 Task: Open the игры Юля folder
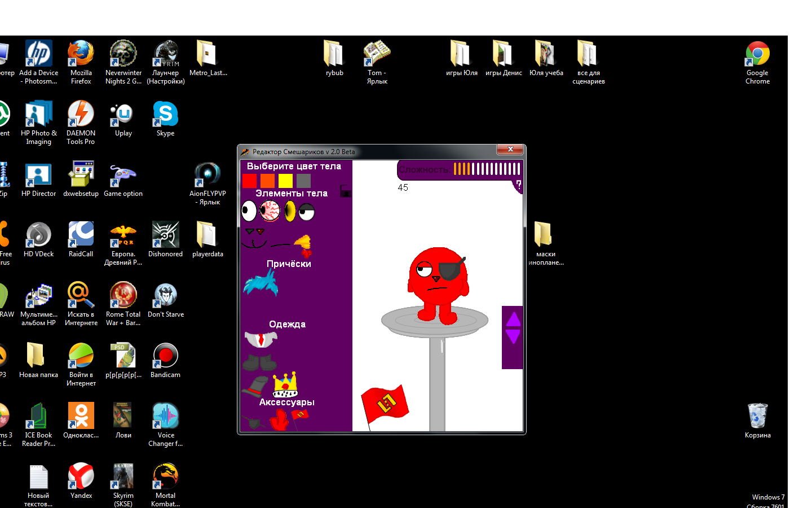[x=461, y=58]
